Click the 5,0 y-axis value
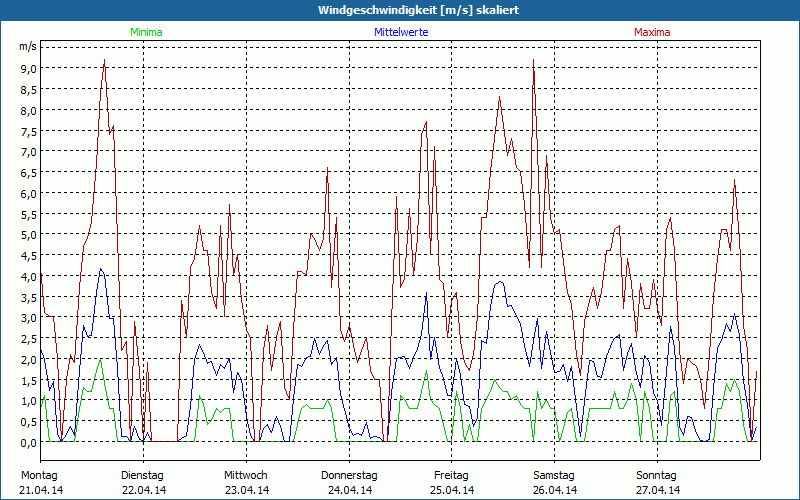 tap(29, 235)
